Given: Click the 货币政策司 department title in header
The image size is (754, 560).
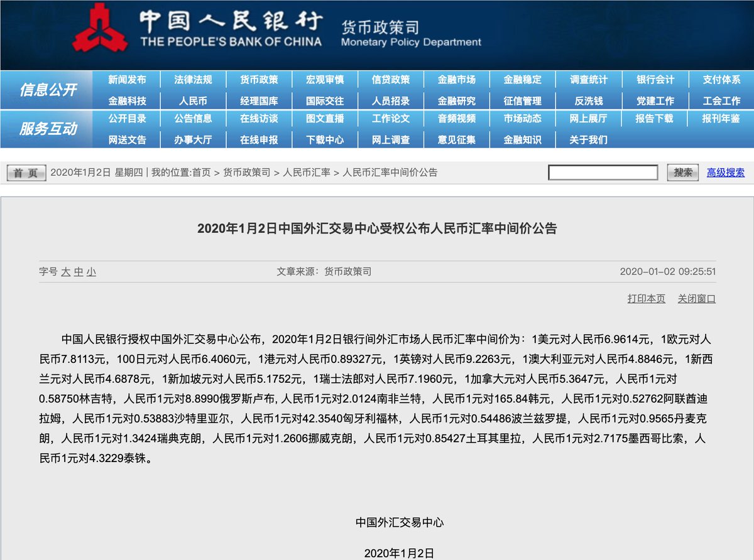Looking at the screenshot, I should point(380,28).
